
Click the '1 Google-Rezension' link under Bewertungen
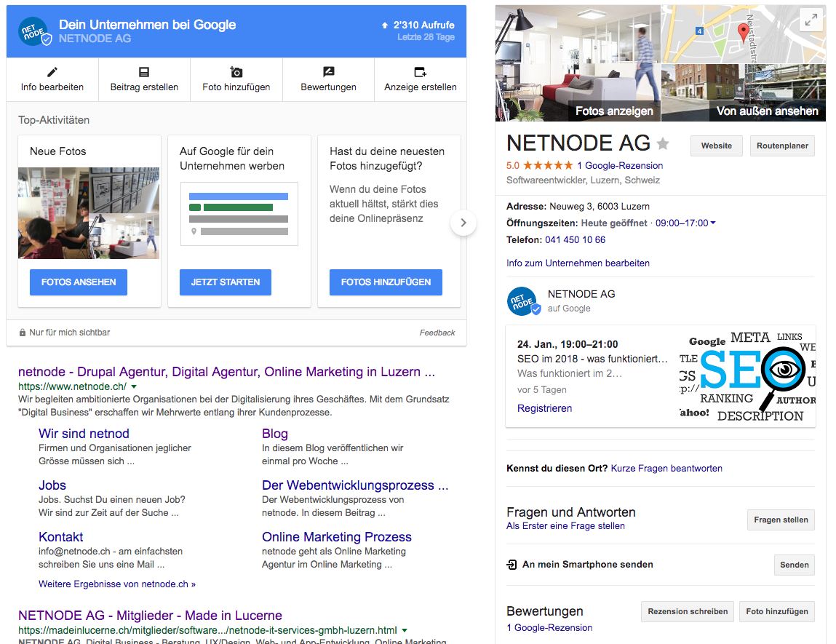[x=549, y=627]
